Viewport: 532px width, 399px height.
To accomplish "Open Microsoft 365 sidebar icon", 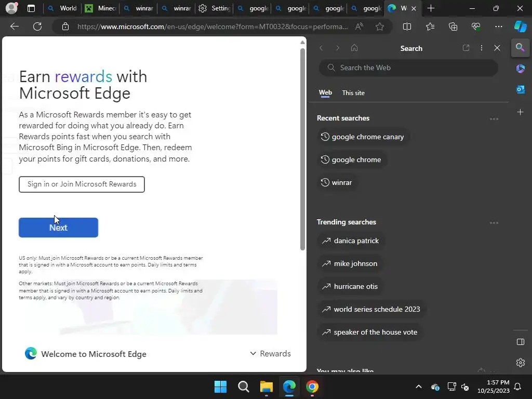I will tap(520, 69).
